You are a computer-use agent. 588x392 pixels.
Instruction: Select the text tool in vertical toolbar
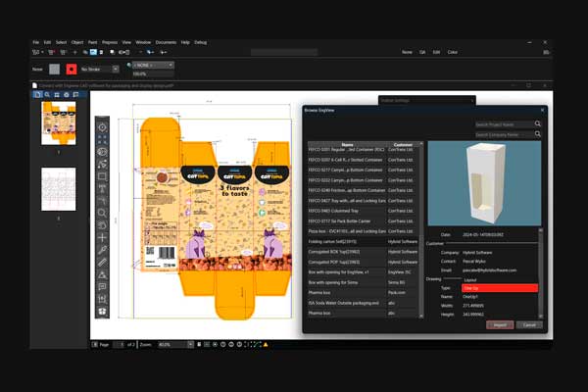coord(102,189)
